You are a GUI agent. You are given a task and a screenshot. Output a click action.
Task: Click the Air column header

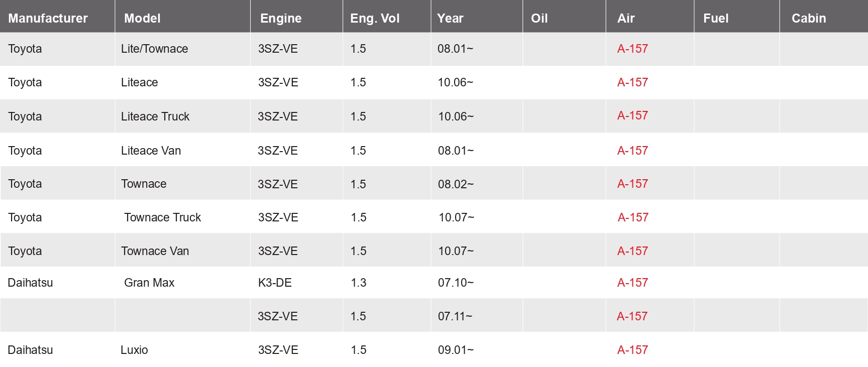point(626,18)
